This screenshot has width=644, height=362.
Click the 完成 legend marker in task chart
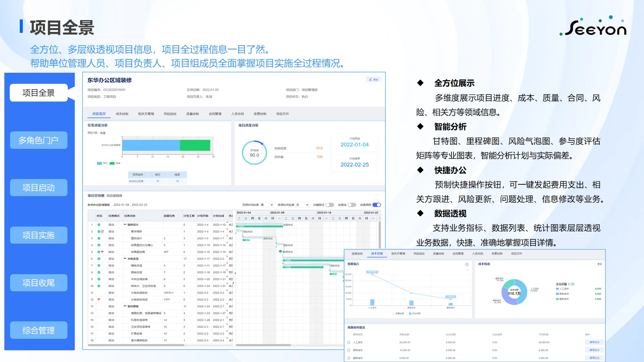click(x=112, y=163)
